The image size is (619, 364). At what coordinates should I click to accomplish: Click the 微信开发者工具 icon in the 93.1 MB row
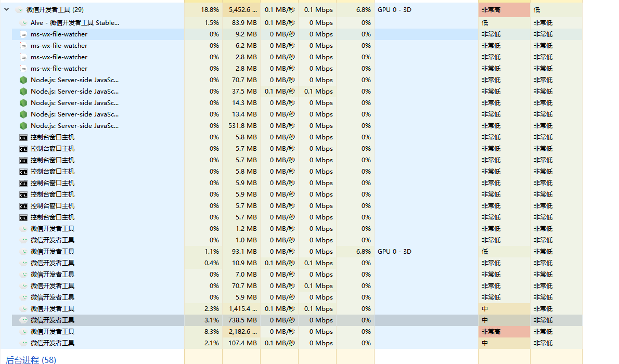tap(24, 252)
